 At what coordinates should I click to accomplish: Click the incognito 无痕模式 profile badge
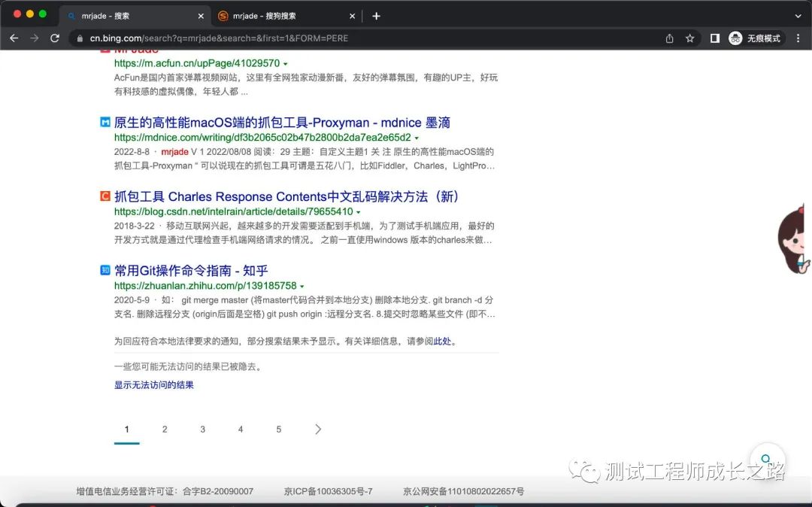pos(755,38)
